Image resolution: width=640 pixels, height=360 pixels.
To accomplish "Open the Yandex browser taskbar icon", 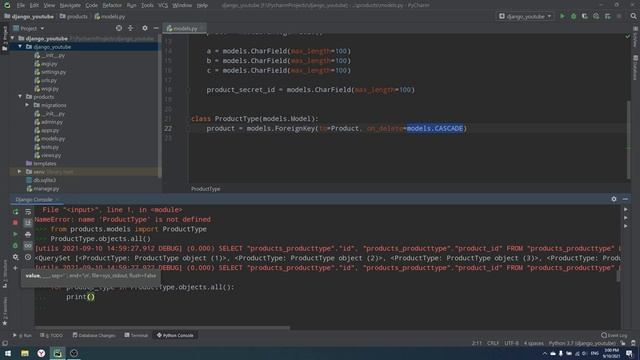I will [41, 353].
